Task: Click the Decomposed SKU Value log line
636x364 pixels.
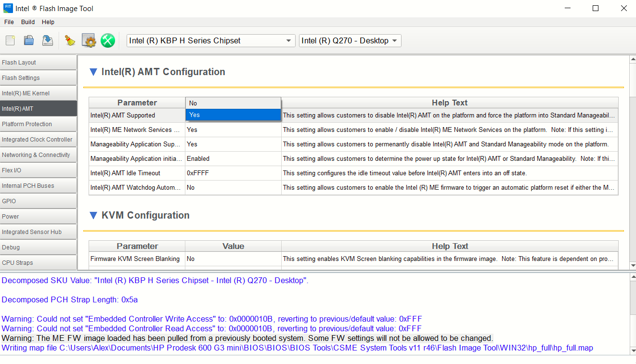Action: point(155,281)
